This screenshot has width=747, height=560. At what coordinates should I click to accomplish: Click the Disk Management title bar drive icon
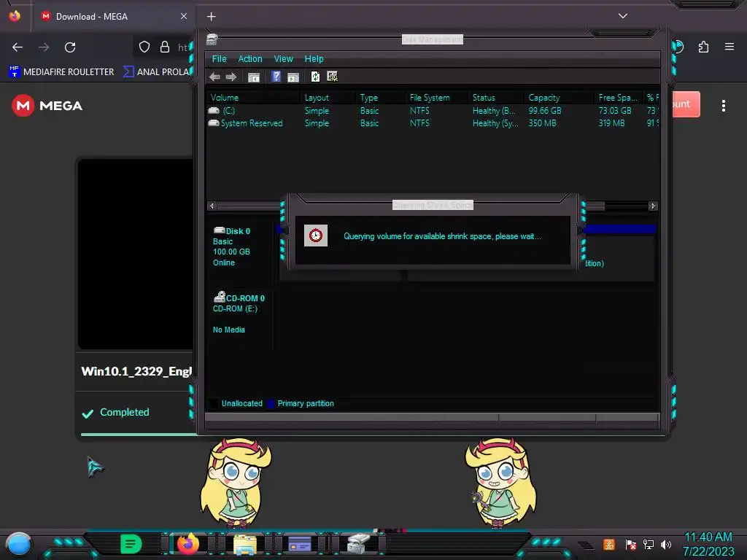click(212, 39)
